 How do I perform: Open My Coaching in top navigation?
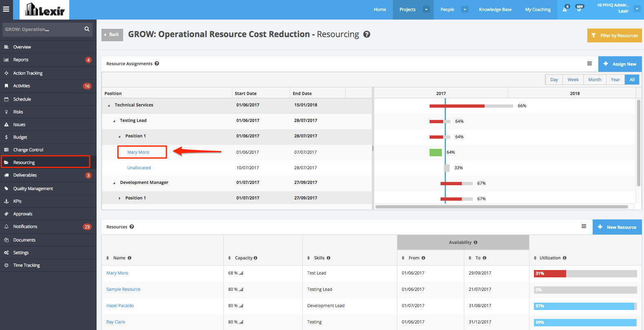(538, 9)
